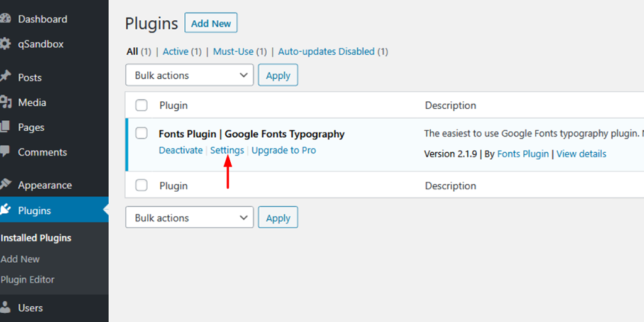Select Installed Plugins submenu item
The image size is (644, 322).
coord(36,238)
